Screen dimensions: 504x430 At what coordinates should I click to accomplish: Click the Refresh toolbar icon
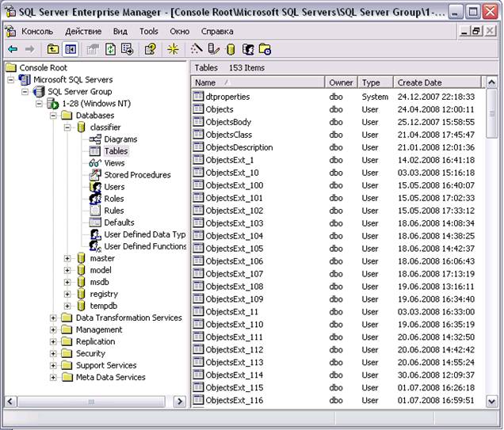pyautogui.click(x=111, y=49)
